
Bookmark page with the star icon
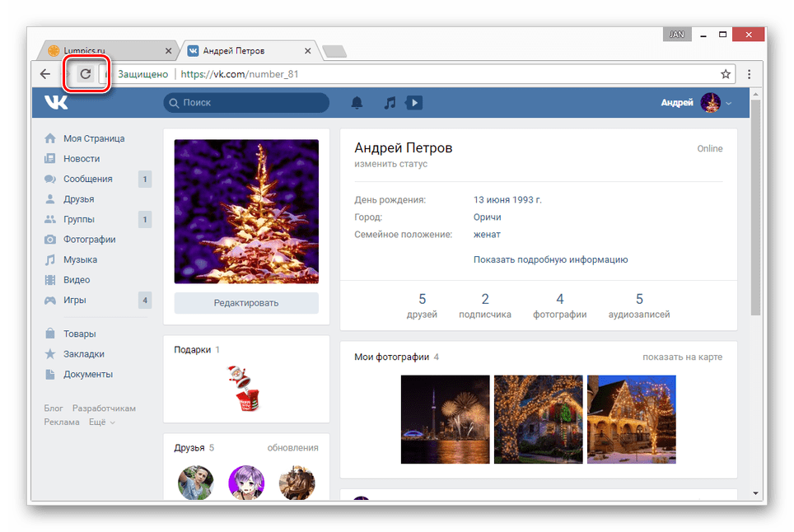pyautogui.click(x=726, y=74)
